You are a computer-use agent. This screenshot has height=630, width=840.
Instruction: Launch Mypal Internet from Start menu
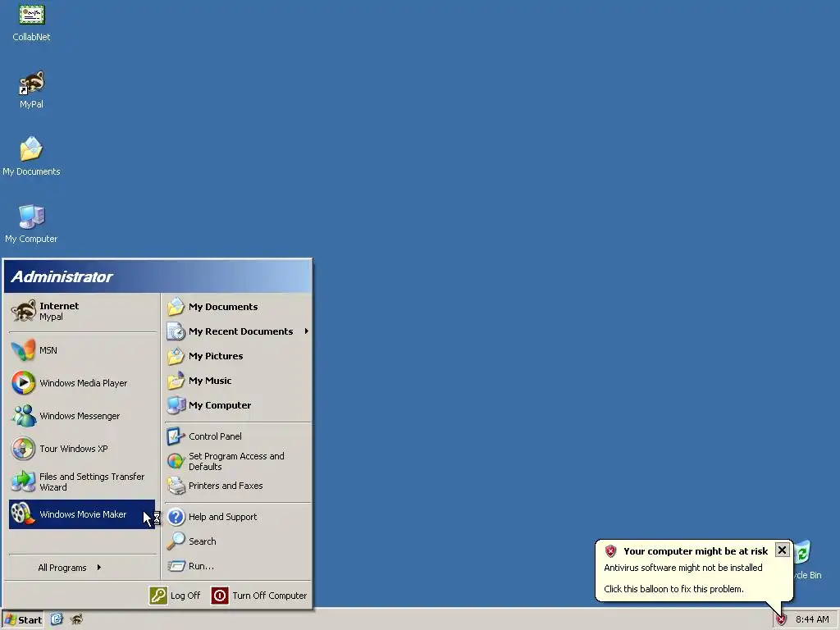pyautogui.click(x=82, y=311)
